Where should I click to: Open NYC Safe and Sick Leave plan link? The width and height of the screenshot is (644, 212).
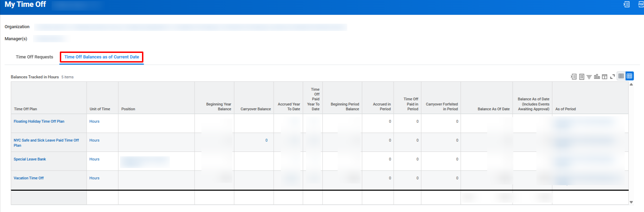46,143
